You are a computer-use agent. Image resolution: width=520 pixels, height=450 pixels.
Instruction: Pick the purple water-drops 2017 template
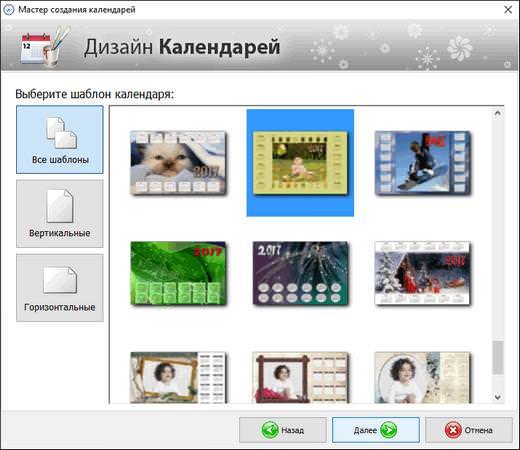300,273
